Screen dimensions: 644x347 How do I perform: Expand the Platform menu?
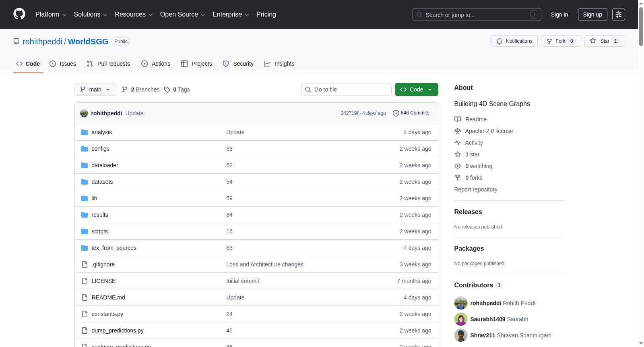coord(51,15)
